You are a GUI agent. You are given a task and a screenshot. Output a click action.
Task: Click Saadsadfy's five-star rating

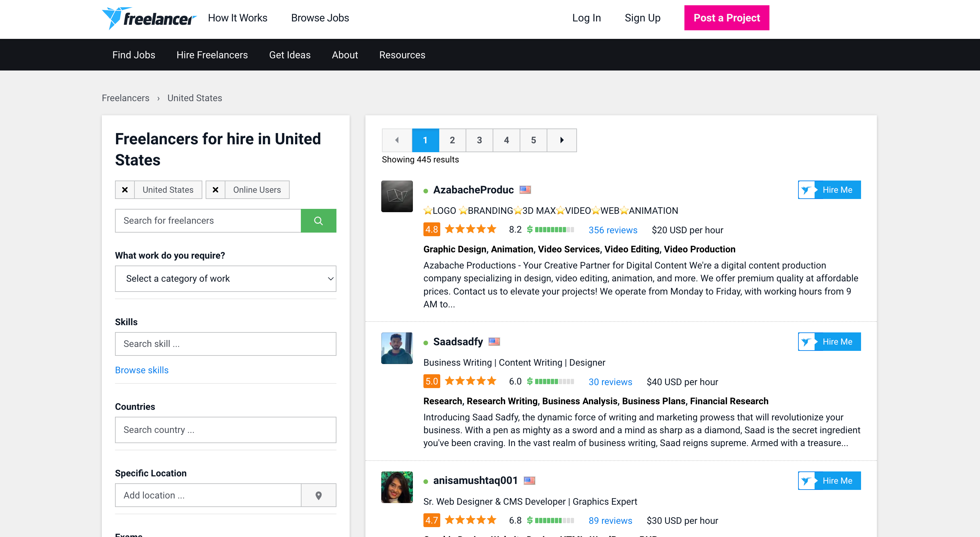point(471,381)
